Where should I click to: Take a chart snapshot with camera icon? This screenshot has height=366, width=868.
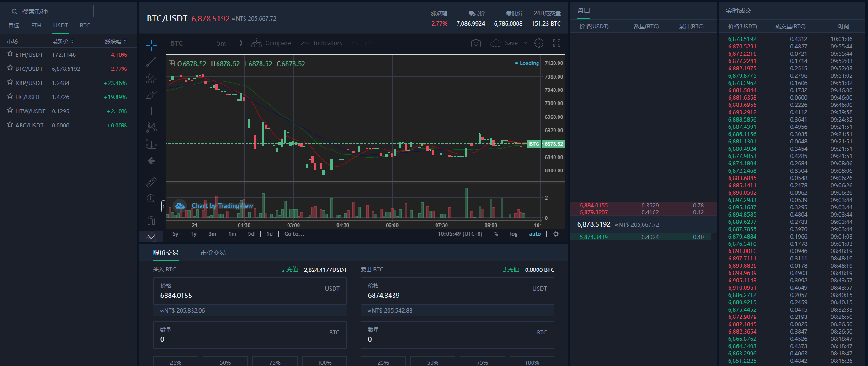pos(476,43)
